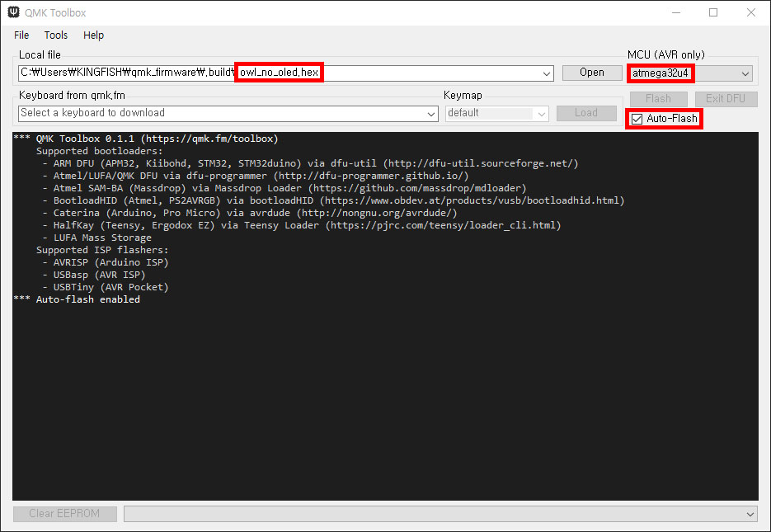Screen dimensions: 771x532
Task: Click the 'QMK Toolbox 0.1.1' log line
Action: click(x=146, y=139)
